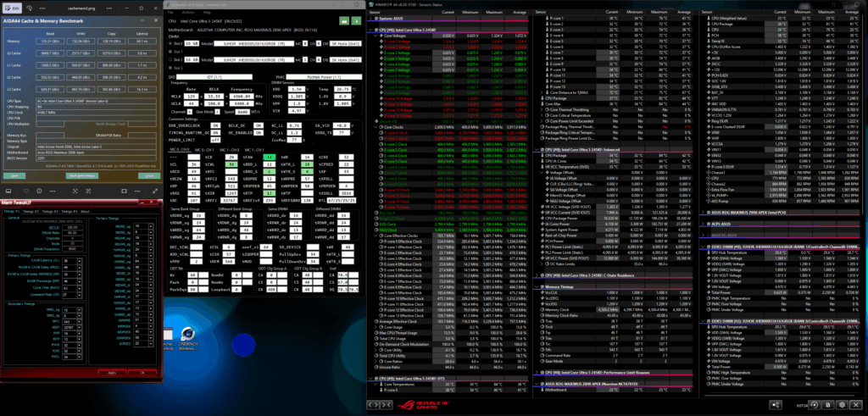This screenshot has width=868, height=416.
Task: Switch to the MC 1 : CH 1 tab
Action: pyautogui.click(x=254, y=150)
